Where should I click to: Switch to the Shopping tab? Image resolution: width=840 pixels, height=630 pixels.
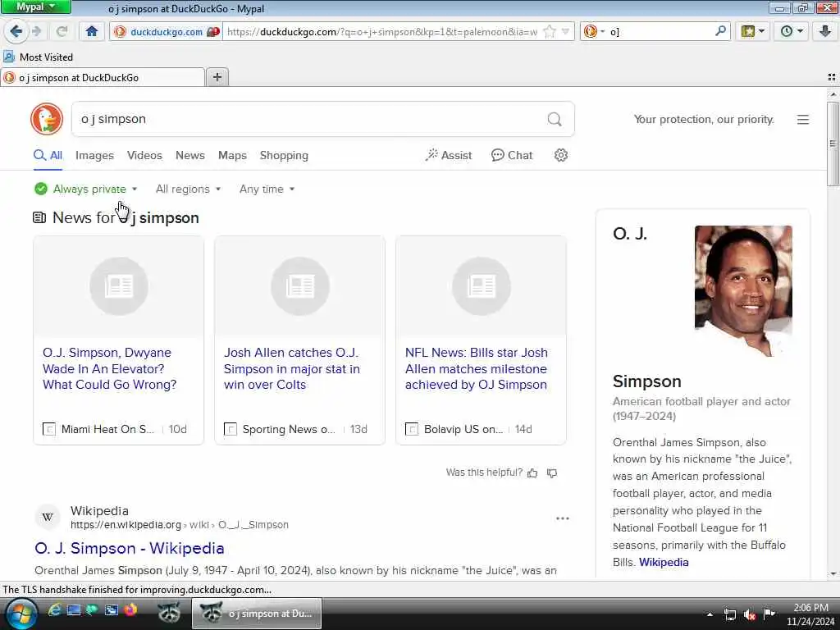click(x=284, y=155)
